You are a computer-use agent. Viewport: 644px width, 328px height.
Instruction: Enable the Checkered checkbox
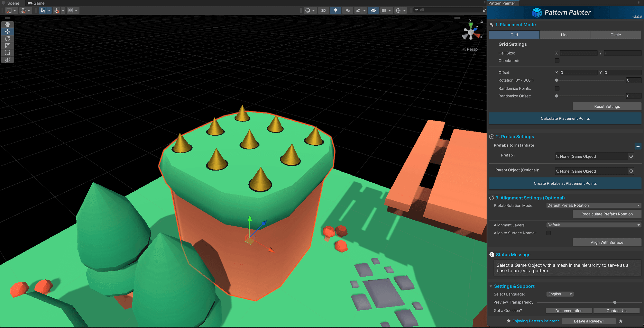(x=557, y=61)
